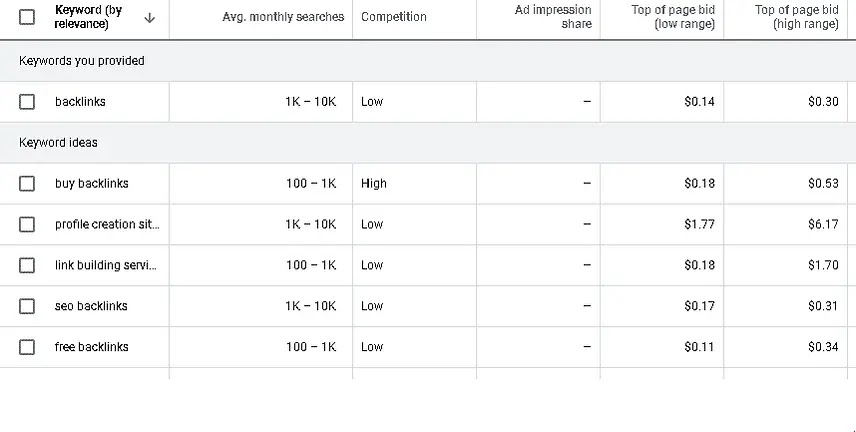Viewport: 856px width, 432px height.
Task: Tick the "seo backlinks" row checkbox
Action: click(27, 306)
